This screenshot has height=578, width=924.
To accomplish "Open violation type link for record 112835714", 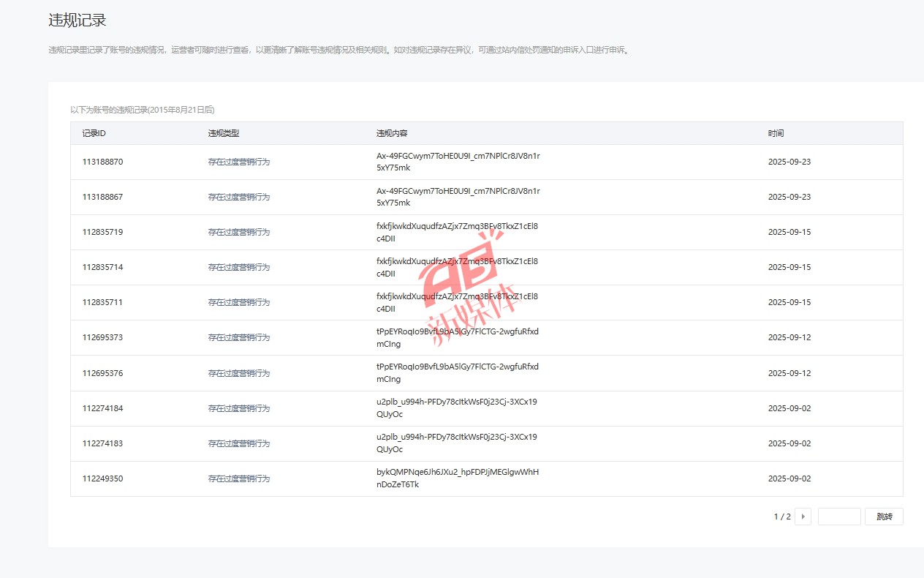I will coord(239,267).
